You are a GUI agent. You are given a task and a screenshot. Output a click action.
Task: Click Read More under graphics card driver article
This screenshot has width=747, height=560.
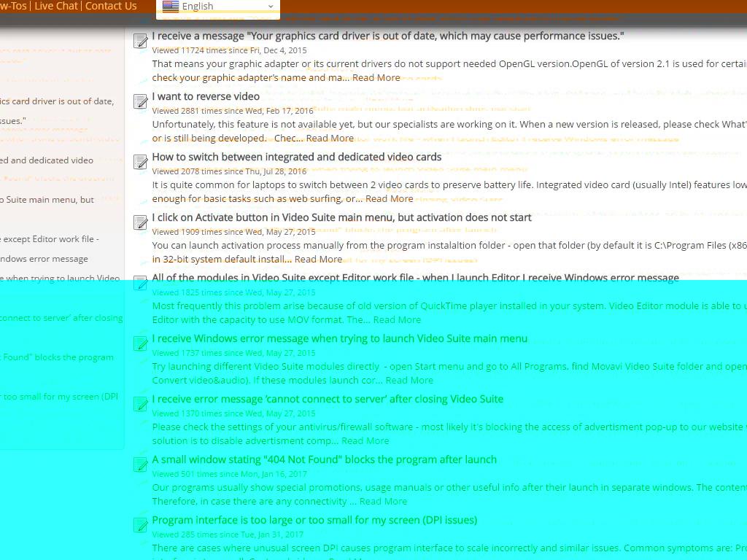click(376, 77)
